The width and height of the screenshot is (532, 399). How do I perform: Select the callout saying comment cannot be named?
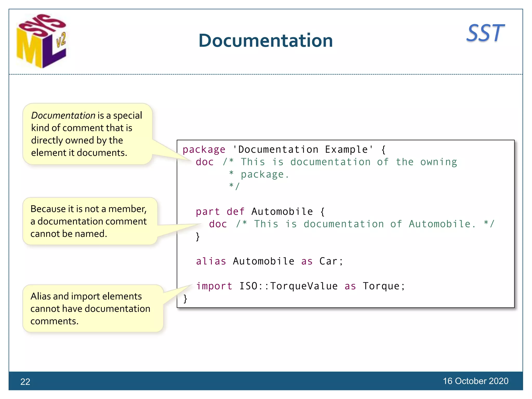[90, 221]
